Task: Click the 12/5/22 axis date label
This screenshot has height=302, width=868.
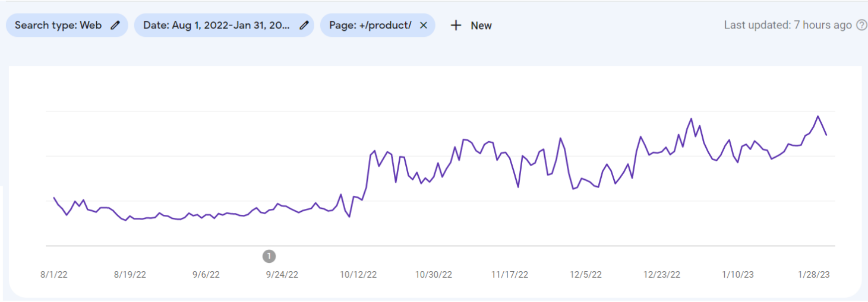Action: click(586, 275)
